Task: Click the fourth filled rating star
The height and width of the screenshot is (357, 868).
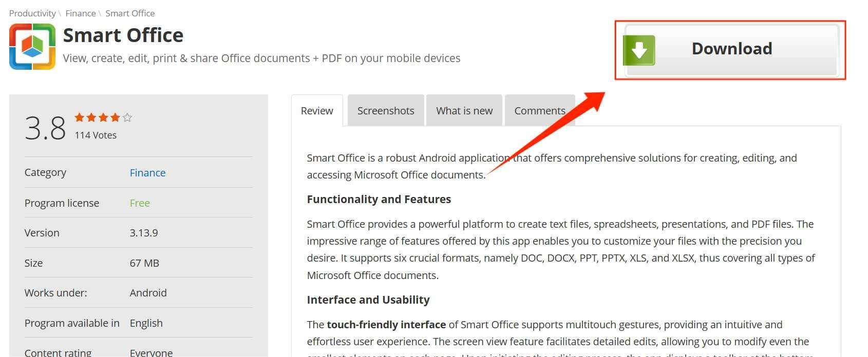Action: coord(114,117)
